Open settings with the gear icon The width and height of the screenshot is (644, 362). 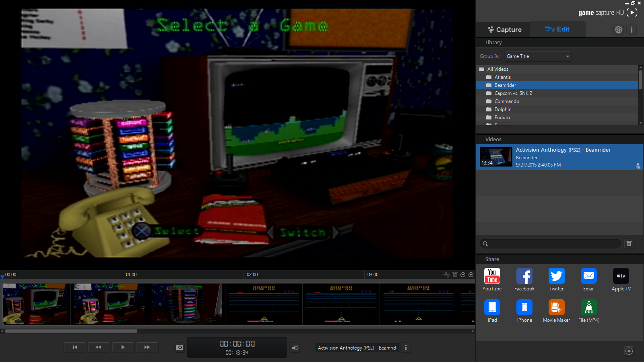pyautogui.click(x=618, y=30)
